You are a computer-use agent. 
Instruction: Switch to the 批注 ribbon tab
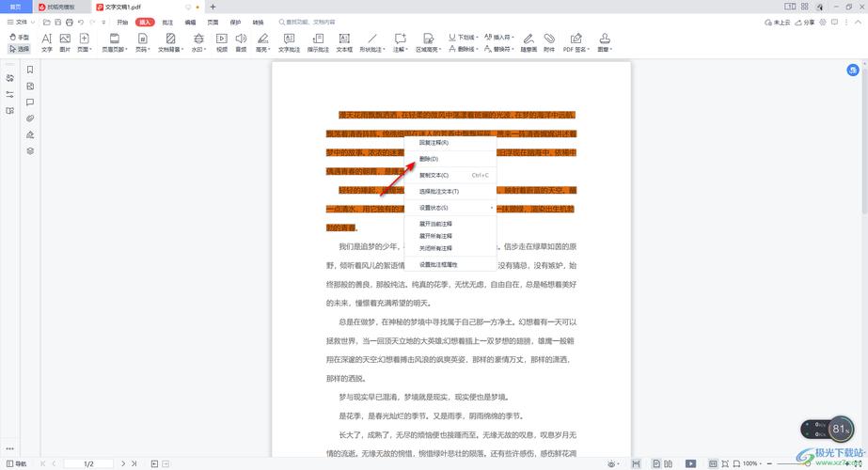(167, 22)
